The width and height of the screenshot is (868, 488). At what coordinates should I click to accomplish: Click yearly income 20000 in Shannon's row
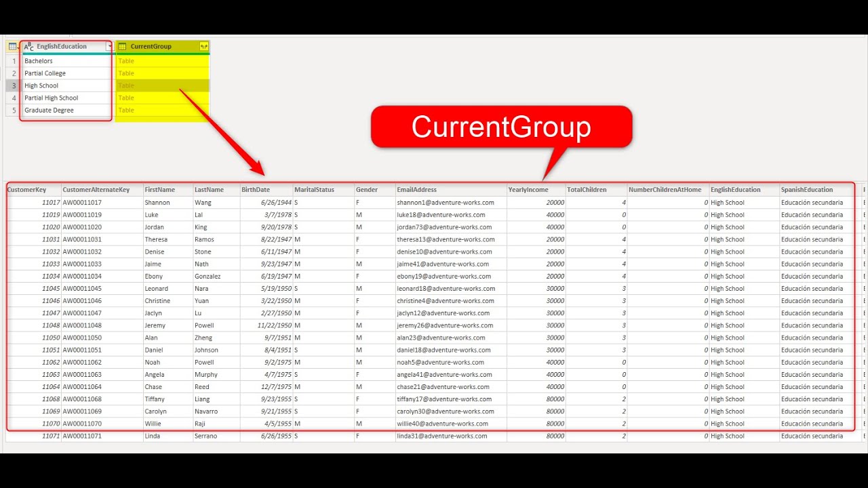coord(555,203)
